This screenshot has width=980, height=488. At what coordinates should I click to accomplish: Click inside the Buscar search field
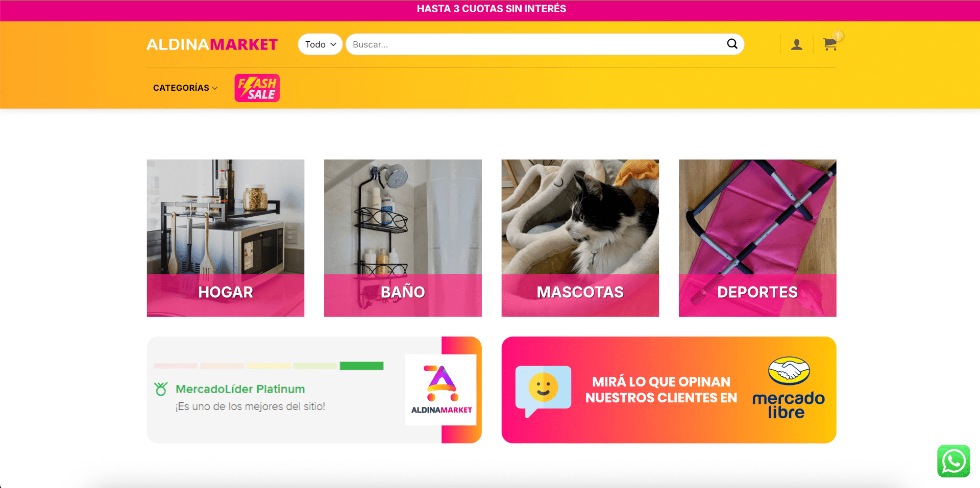[x=536, y=44]
